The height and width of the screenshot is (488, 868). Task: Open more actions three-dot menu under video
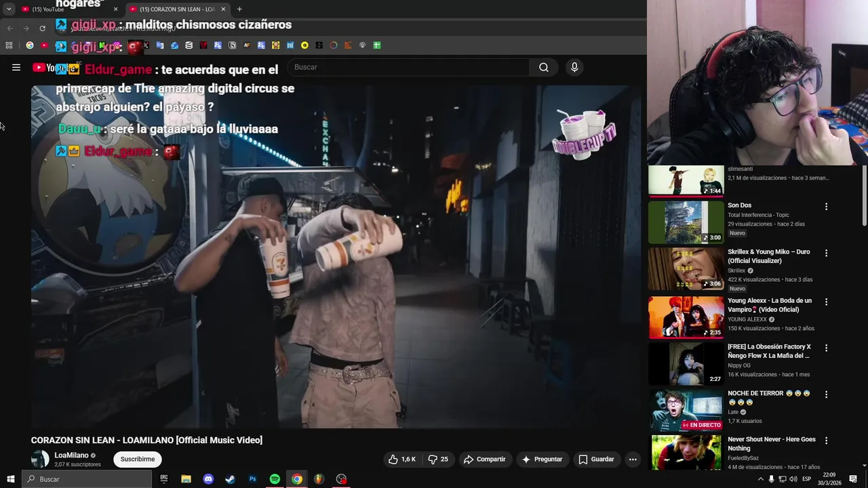point(633,460)
